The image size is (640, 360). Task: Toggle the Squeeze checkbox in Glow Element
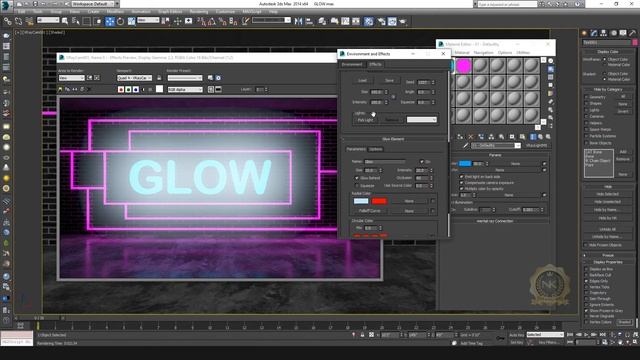click(x=357, y=186)
